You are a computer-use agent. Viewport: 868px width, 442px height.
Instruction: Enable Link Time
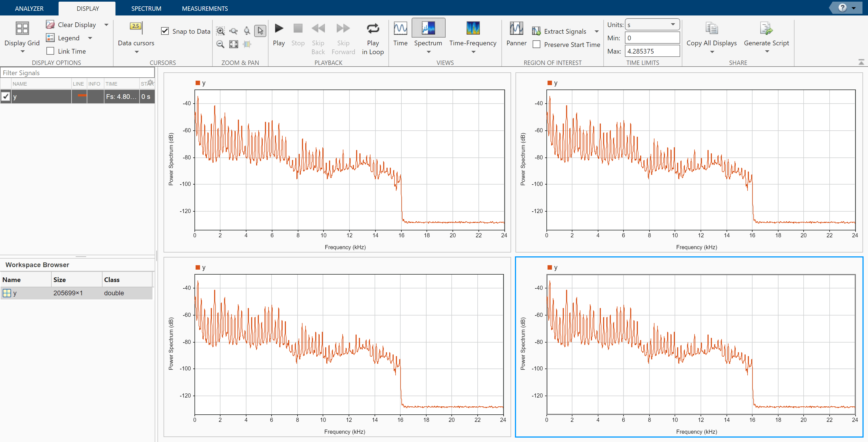pyautogui.click(x=51, y=51)
